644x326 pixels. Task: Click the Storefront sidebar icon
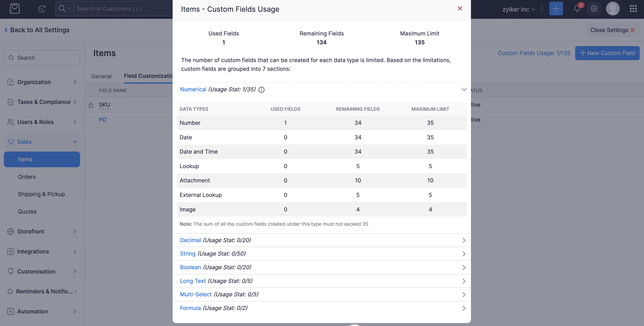[10, 231]
